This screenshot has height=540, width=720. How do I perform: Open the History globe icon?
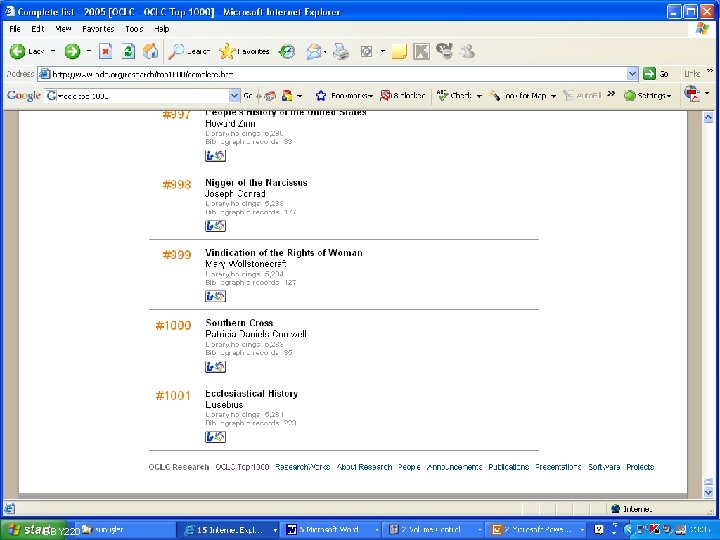[x=287, y=51]
